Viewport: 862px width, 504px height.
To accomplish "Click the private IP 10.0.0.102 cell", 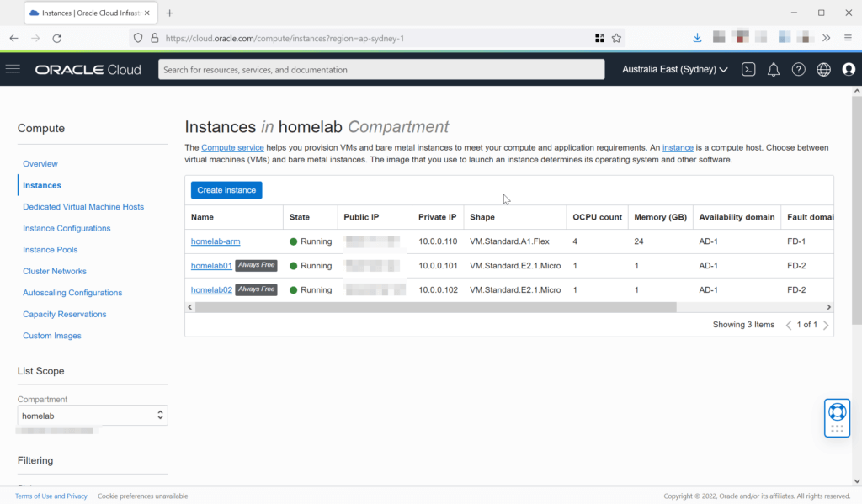I will pyautogui.click(x=438, y=289).
